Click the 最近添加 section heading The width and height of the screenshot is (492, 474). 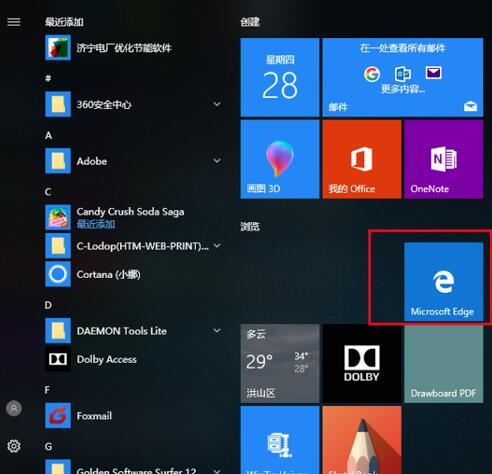pos(64,22)
